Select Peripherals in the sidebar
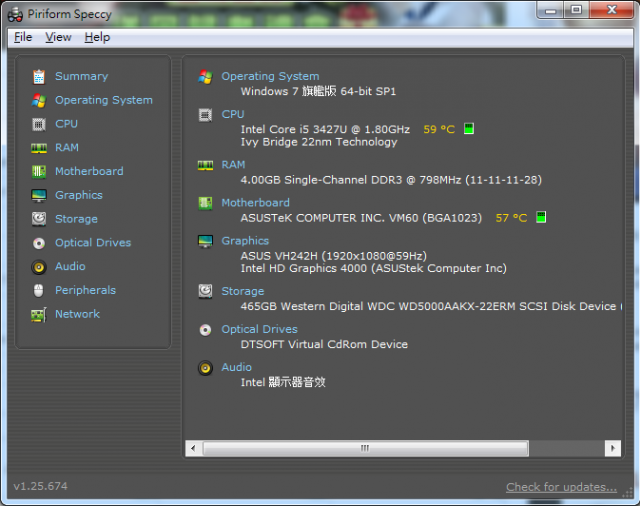This screenshot has height=506, width=640. [x=85, y=290]
